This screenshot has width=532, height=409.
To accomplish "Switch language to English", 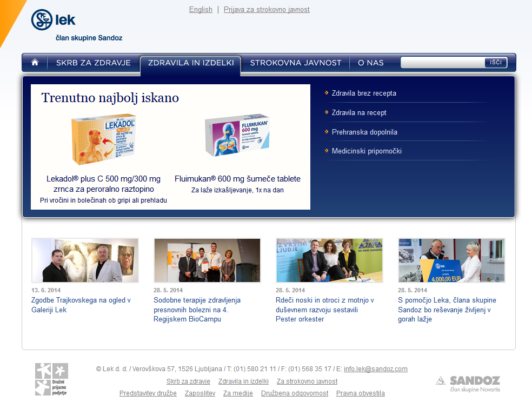I will tap(201, 10).
